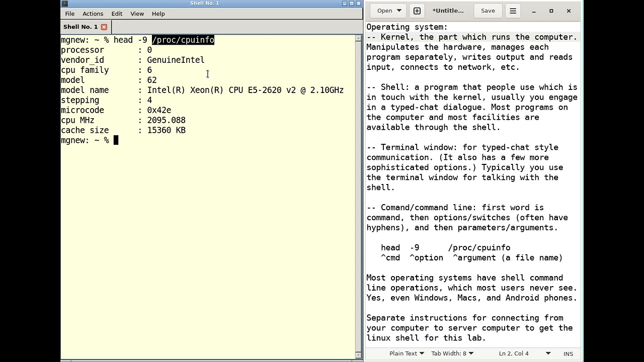Click the '^cmd ^option ^argument' line
The width and height of the screenshot is (644, 362).
[472, 258]
